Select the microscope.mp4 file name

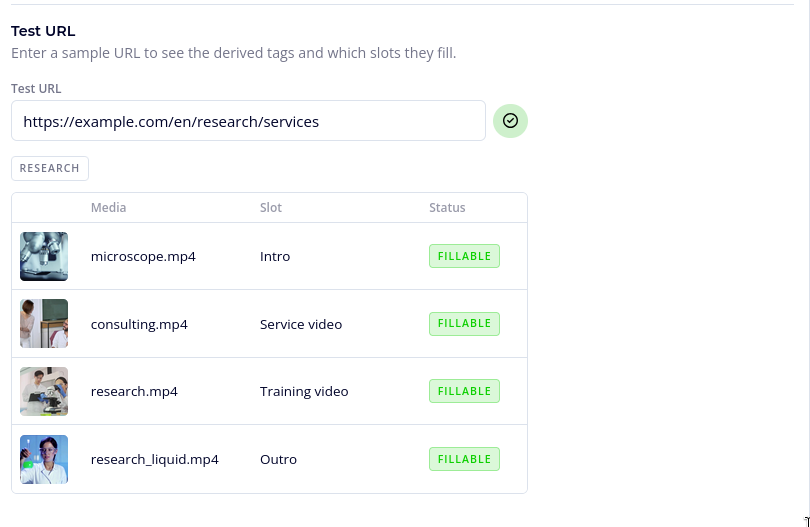pos(143,257)
